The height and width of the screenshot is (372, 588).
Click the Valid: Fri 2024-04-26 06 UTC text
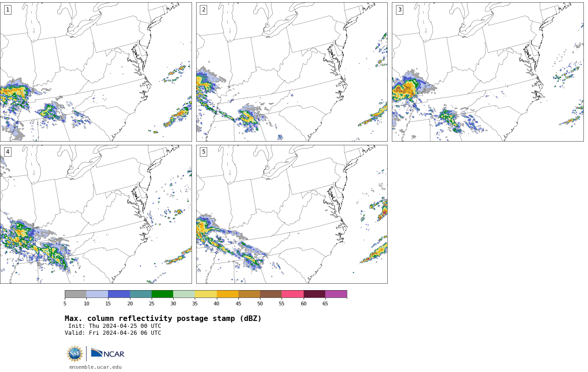113,333
